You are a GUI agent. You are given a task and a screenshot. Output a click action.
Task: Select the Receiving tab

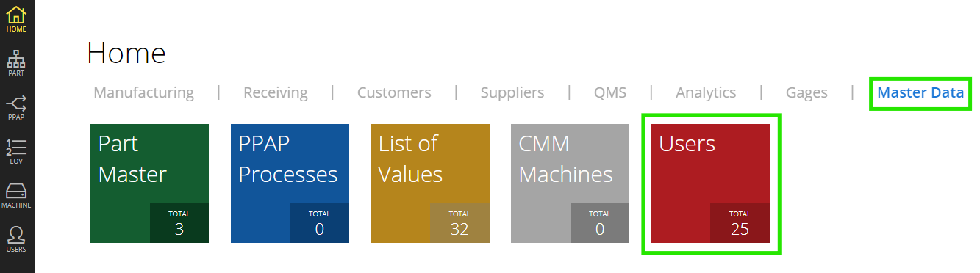tap(276, 92)
